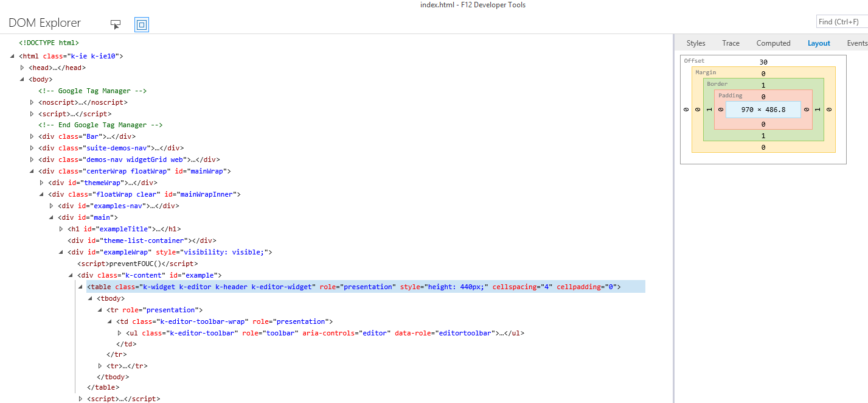This screenshot has width=868, height=403.
Task: Expand the head element node
Action: 23,68
